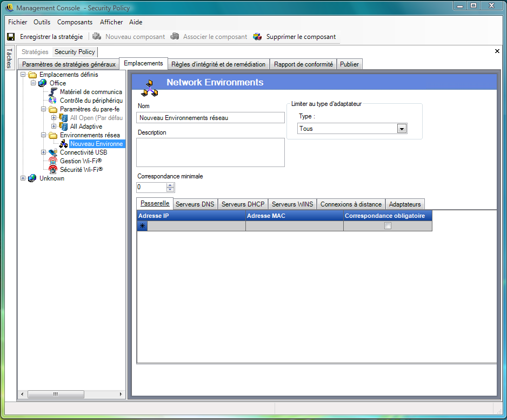This screenshot has width=507, height=420.
Task: Open the Rapport de conformité tab
Action: coord(303,64)
